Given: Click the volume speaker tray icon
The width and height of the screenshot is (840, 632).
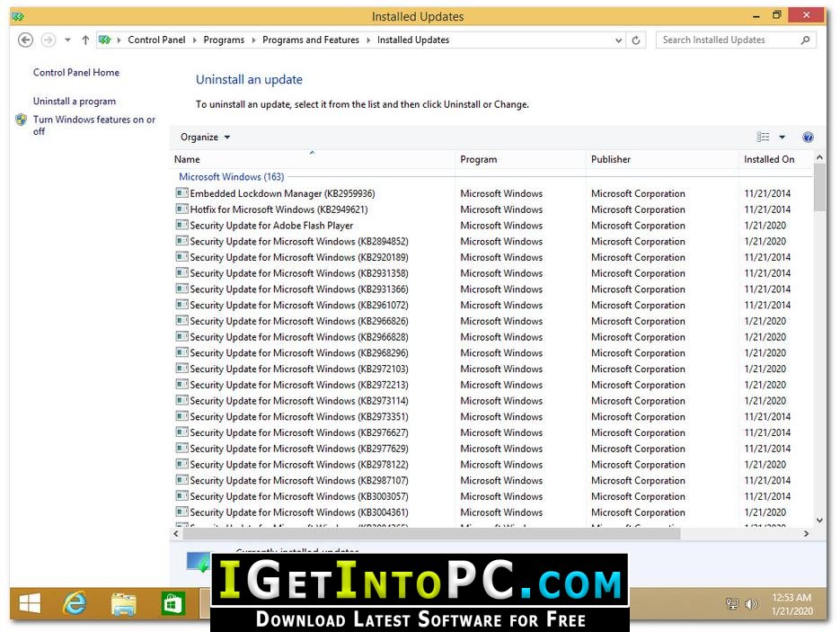Looking at the screenshot, I should tap(751, 604).
